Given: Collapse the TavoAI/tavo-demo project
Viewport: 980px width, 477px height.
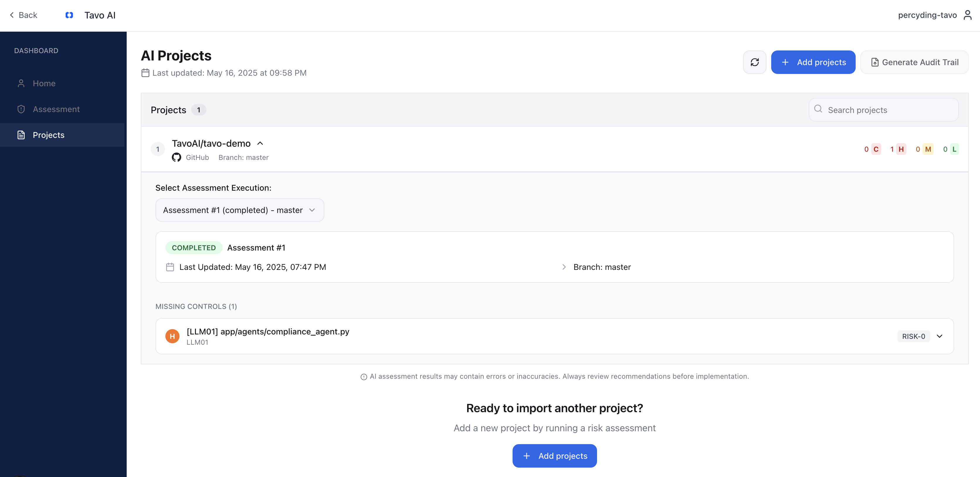Looking at the screenshot, I should coord(260,143).
